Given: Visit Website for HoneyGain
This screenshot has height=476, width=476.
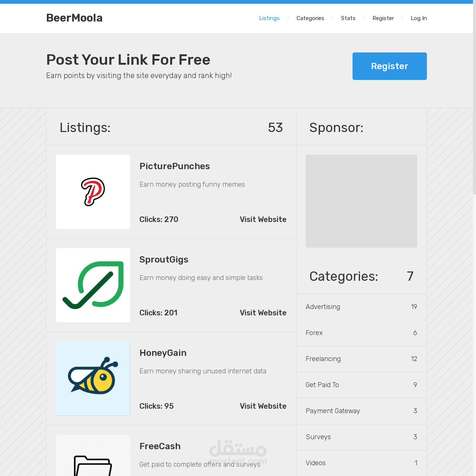Looking at the screenshot, I should (263, 406).
